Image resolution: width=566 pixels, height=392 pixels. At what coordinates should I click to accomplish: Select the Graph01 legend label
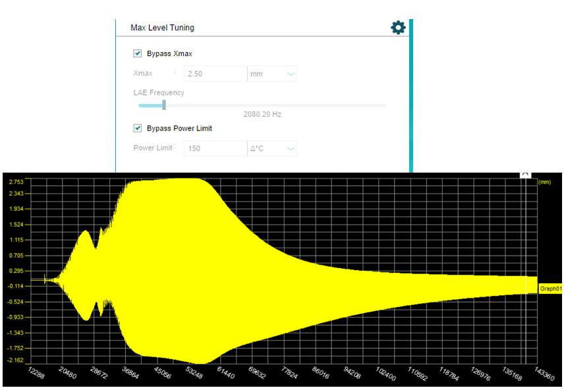click(x=550, y=289)
